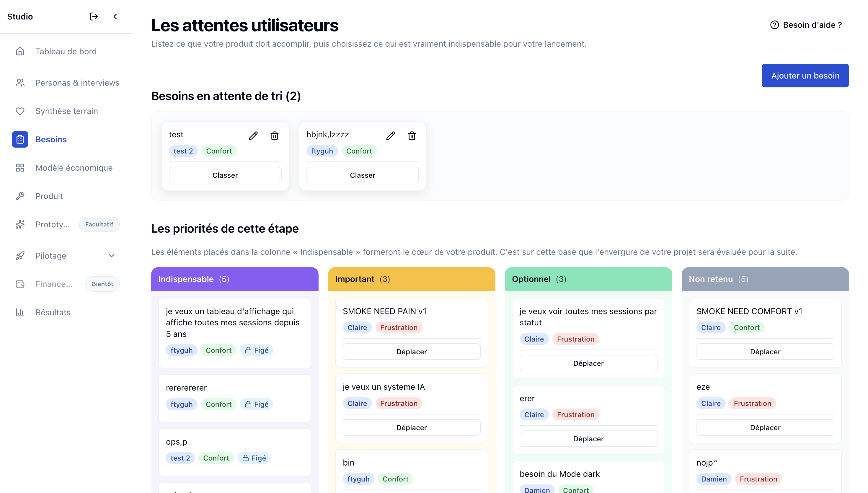Edit the 'hbjnk,lzzzz' need with pencil icon

pyautogui.click(x=390, y=136)
